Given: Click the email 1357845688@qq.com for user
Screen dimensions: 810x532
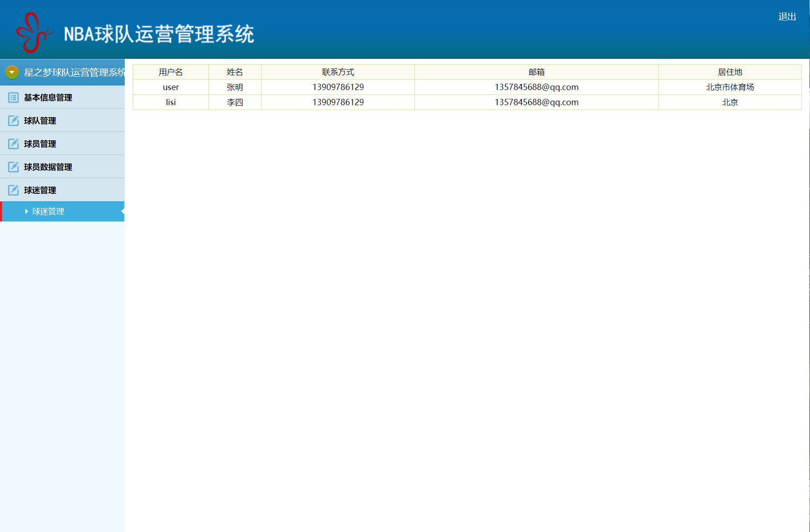Looking at the screenshot, I should [x=536, y=87].
